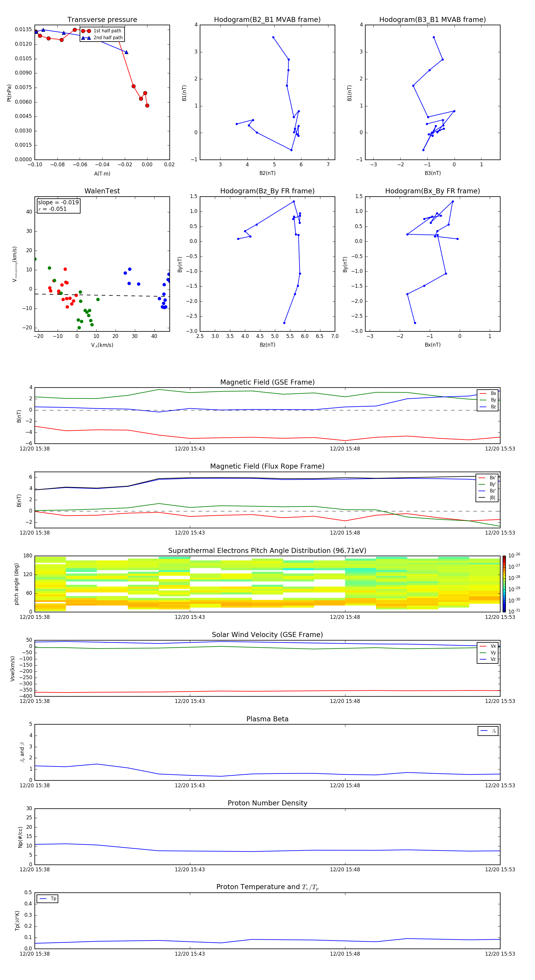Click the "Transverse pressure" plot title
This screenshot has height=980, width=535.
pyautogui.click(x=102, y=20)
